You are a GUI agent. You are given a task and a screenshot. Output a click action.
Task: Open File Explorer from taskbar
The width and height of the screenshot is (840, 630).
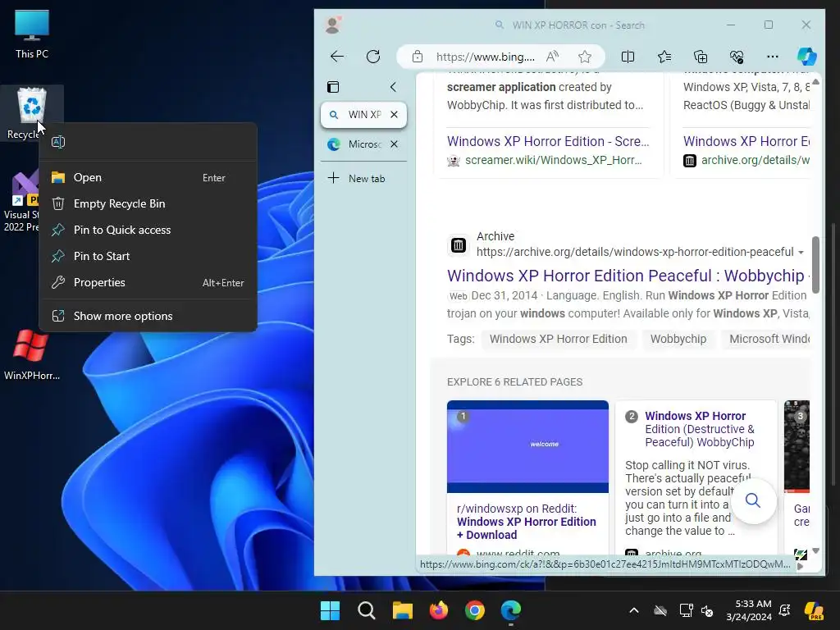tap(402, 610)
